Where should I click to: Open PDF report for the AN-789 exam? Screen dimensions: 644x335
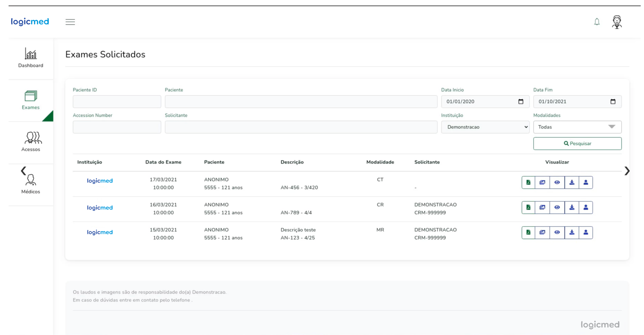528,208
